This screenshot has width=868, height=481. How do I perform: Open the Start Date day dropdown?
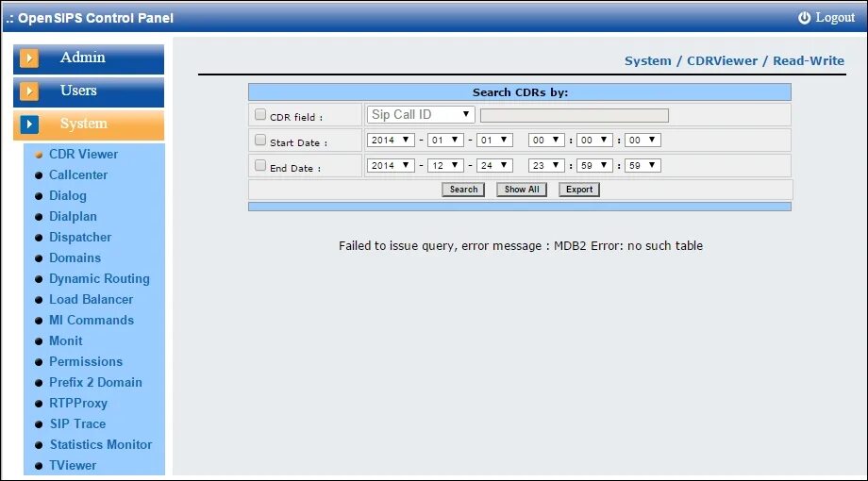[x=494, y=140]
